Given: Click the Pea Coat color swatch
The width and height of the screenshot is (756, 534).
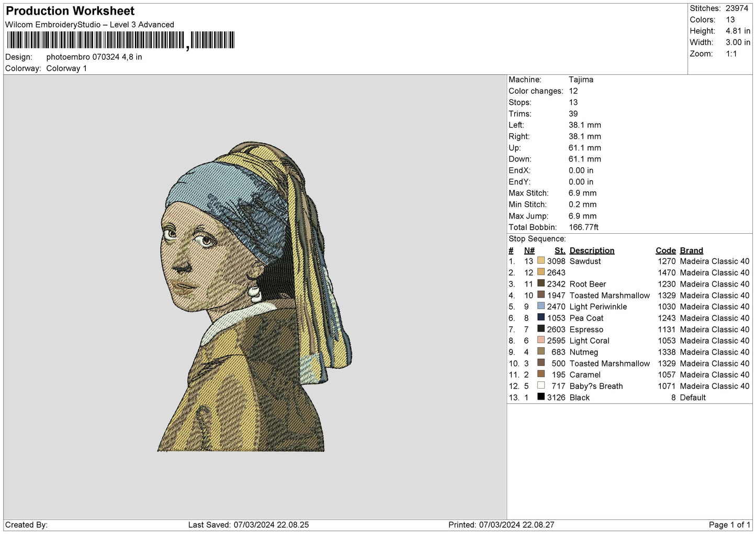Looking at the screenshot, I should click(x=541, y=317).
